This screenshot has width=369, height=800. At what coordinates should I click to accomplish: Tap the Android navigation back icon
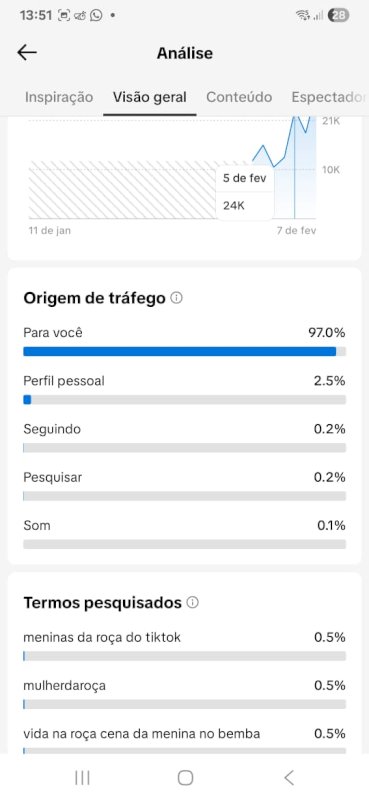pos(289,778)
